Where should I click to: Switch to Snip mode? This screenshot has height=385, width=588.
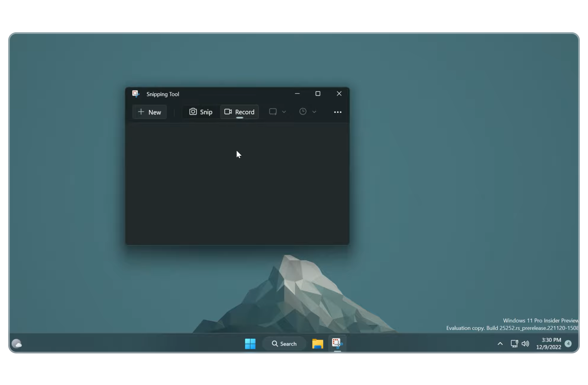click(201, 112)
